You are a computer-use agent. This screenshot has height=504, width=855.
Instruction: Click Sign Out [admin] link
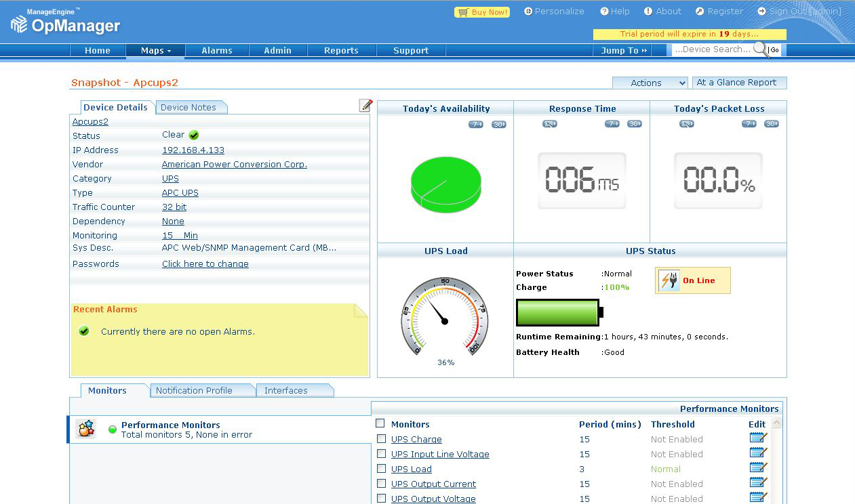(x=800, y=12)
